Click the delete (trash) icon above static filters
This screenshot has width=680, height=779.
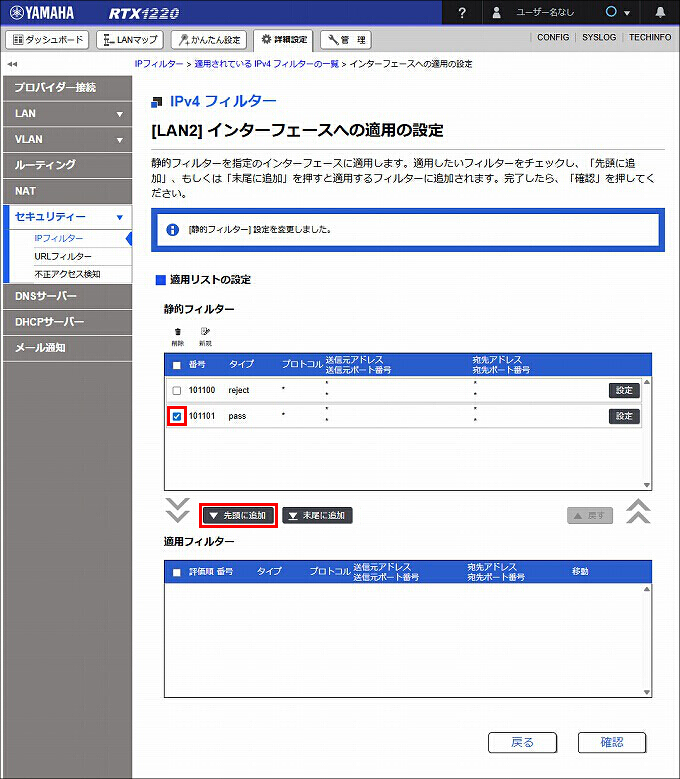click(x=178, y=336)
